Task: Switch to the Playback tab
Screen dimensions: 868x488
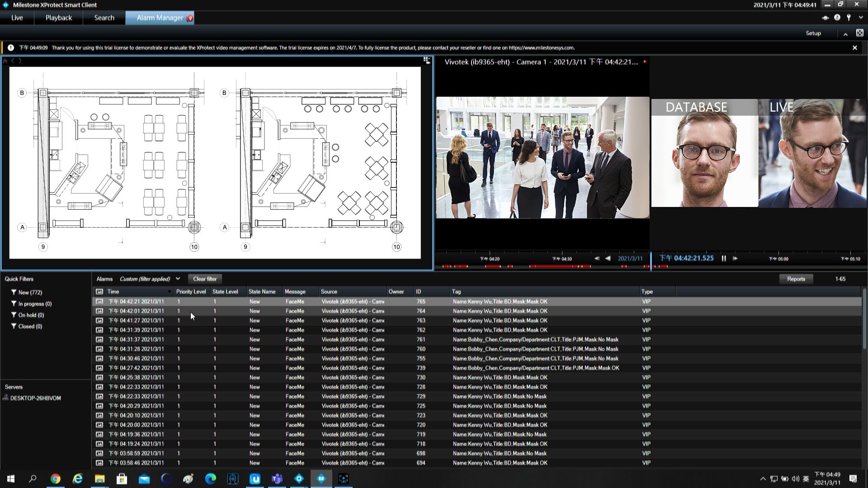Action: pyautogui.click(x=59, y=18)
